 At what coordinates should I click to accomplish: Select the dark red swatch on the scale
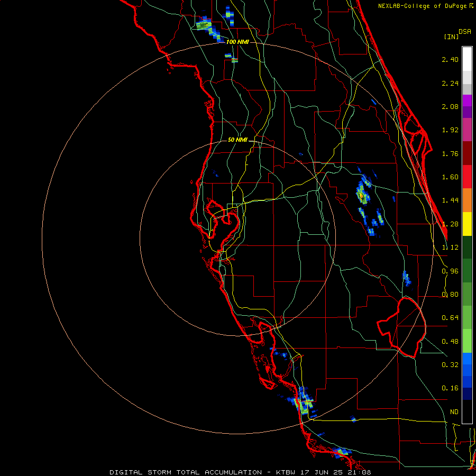point(467,153)
